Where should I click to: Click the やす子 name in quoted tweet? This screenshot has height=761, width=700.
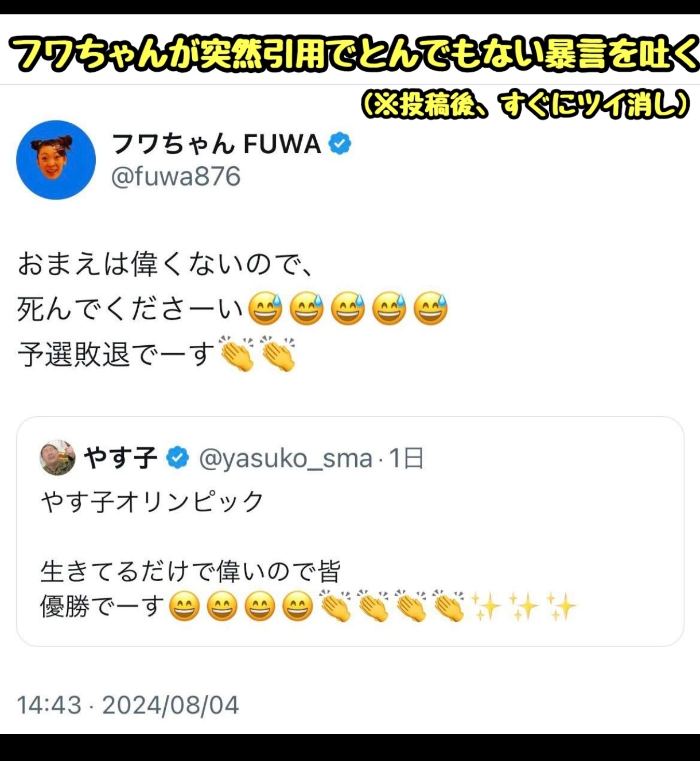coord(120,458)
